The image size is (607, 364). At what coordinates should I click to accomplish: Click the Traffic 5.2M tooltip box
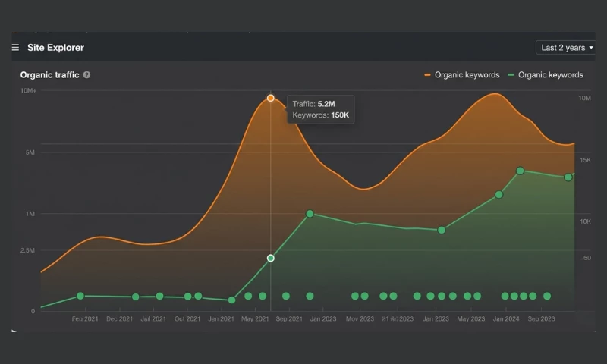pyautogui.click(x=320, y=109)
